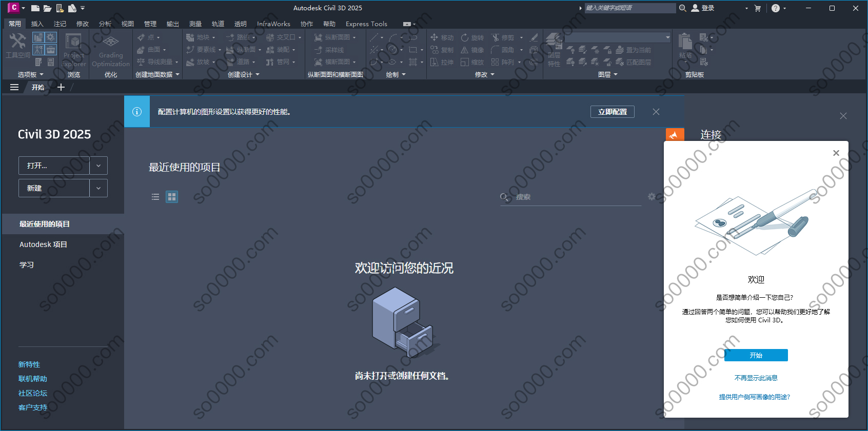Click the blue 开始 button in welcome dialog
The image size is (868, 431).
point(756,355)
